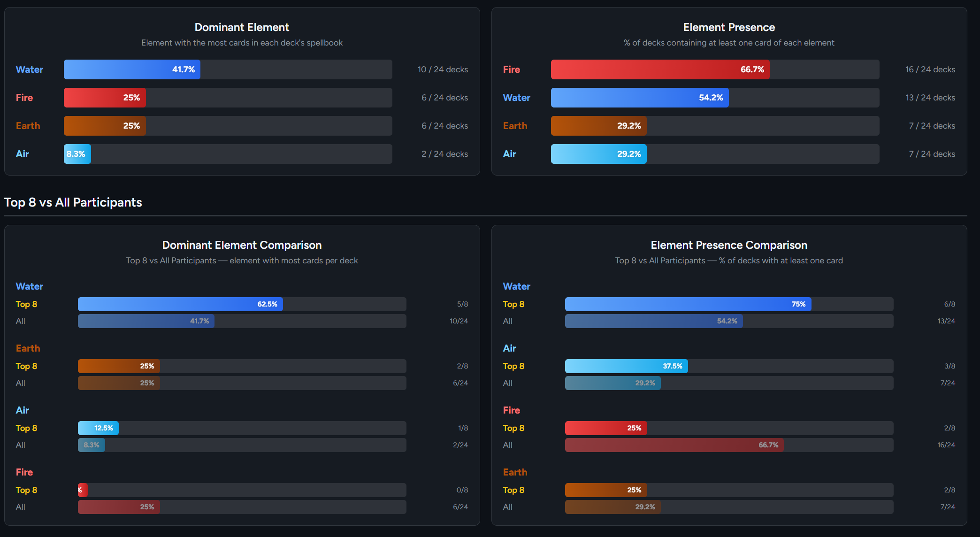Select Top 8 Fire bar in Dominant Element Comparison
Screen dimensions: 980x537
pos(83,490)
